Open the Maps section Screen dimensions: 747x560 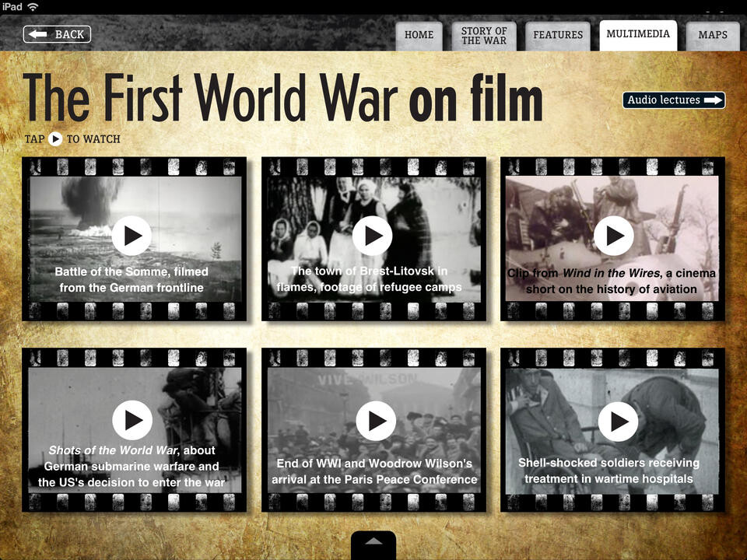[x=712, y=35]
